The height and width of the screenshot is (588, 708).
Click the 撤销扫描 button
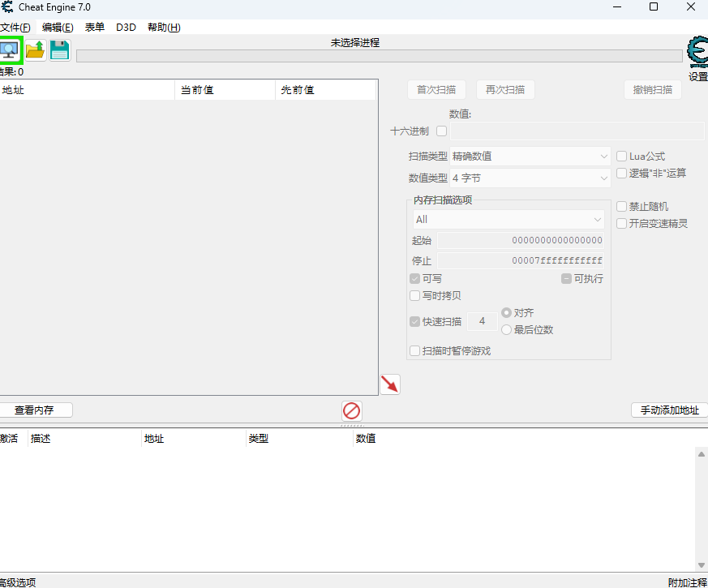pyautogui.click(x=653, y=90)
